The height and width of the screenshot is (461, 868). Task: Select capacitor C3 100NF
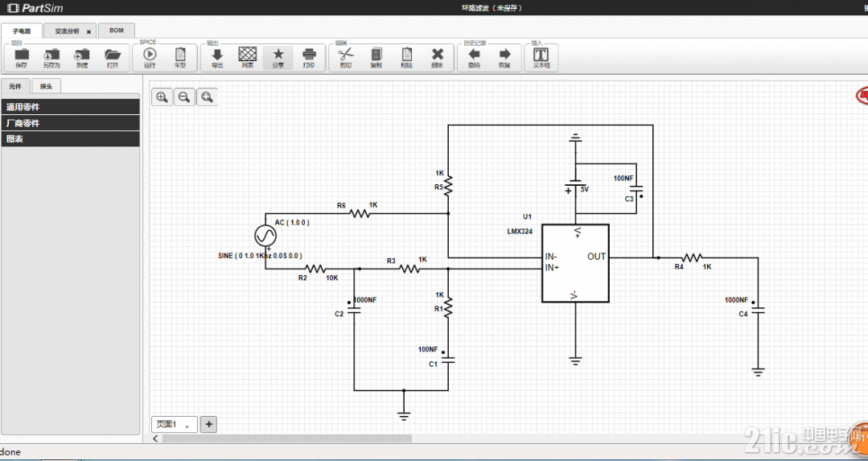[x=636, y=188]
